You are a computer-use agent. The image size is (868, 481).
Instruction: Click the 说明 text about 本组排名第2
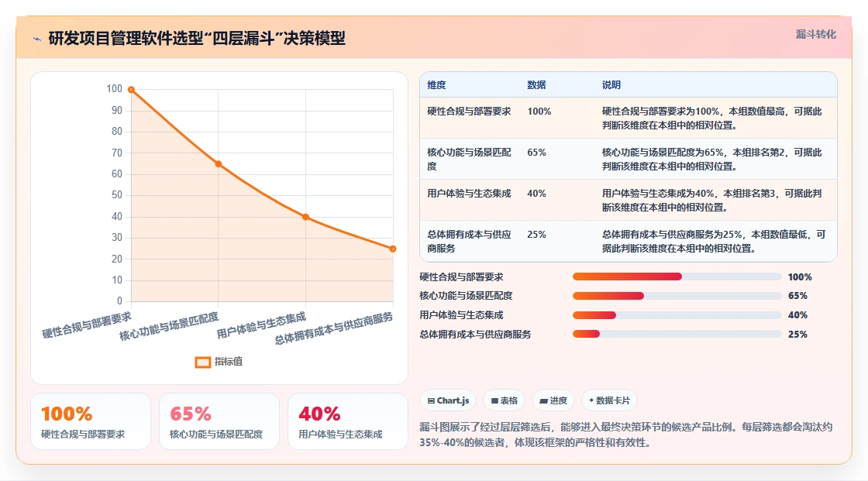(712, 159)
